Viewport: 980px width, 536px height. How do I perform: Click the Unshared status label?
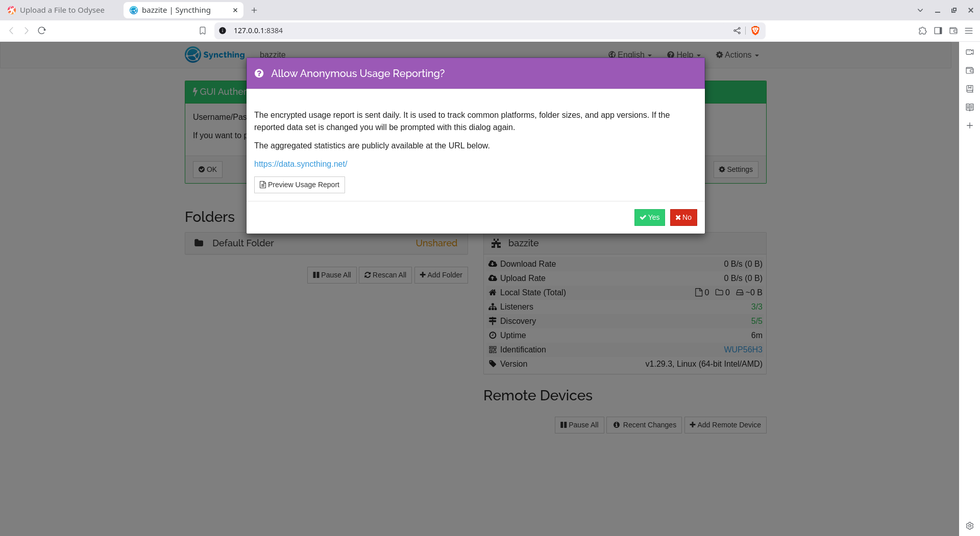tap(436, 243)
